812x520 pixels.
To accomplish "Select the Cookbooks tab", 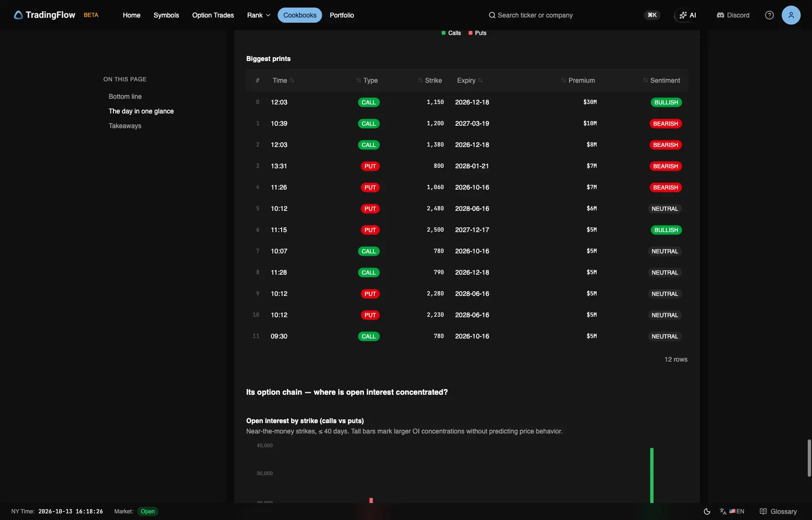I will click(x=300, y=15).
